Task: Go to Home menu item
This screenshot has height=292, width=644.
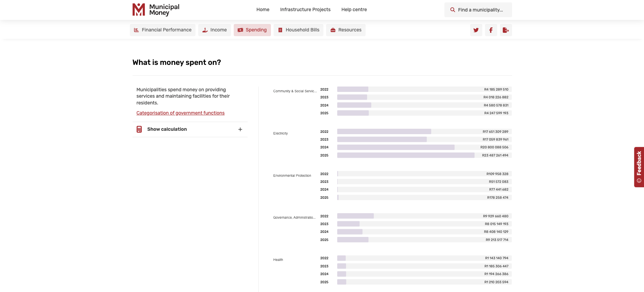Action: (263, 9)
